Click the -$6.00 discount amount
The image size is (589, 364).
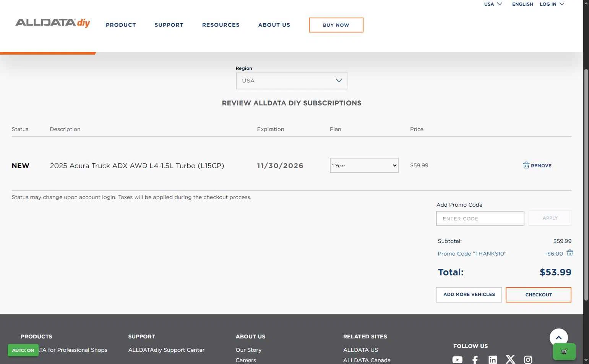point(554,254)
